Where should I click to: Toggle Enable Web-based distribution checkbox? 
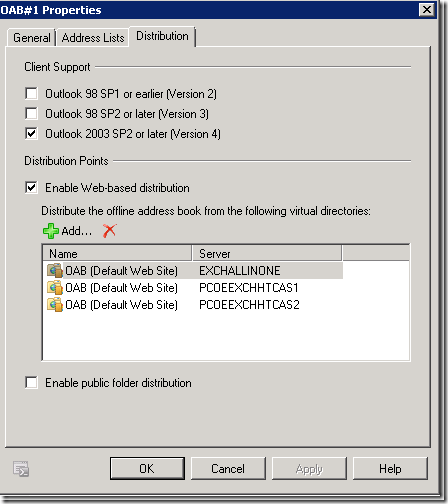pos(31,187)
